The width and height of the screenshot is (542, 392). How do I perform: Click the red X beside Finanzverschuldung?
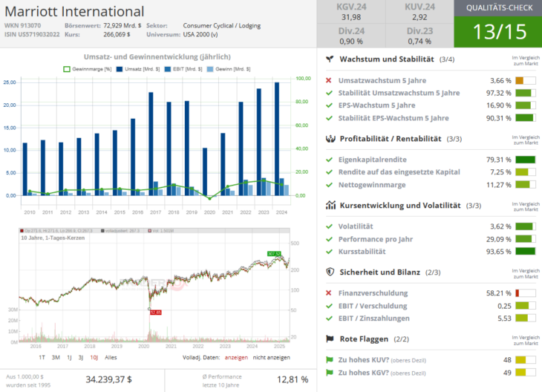[329, 293]
